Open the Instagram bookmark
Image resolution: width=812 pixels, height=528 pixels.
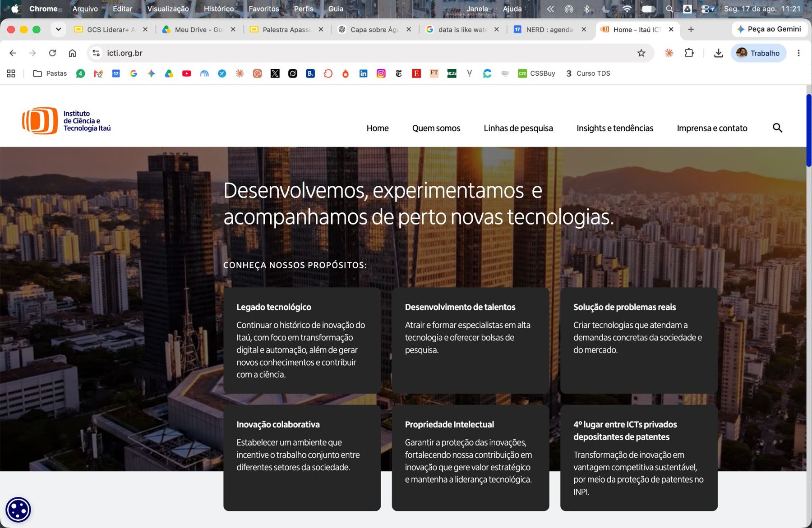pyautogui.click(x=381, y=73)
